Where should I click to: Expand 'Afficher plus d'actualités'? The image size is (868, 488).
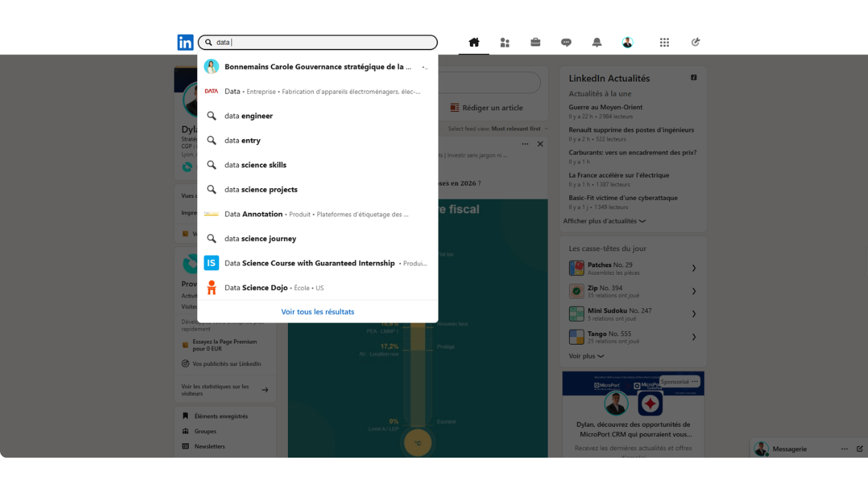pos(604,221)
